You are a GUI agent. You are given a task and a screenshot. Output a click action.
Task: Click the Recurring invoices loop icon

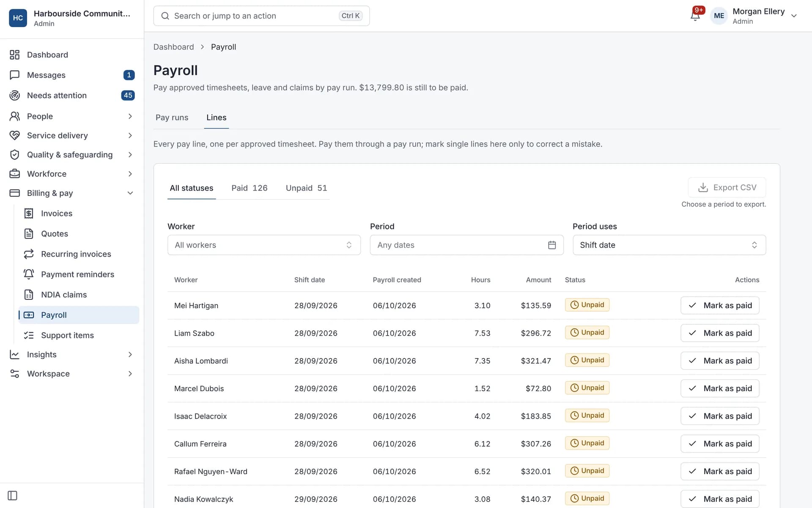tap(29, 254)
